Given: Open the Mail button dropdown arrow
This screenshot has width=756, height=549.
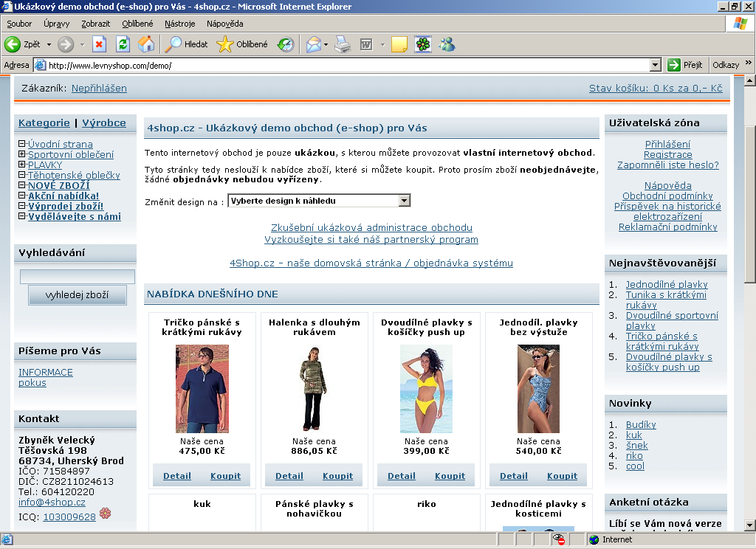Looking at the screenshot, I should (x=326, y=44).
